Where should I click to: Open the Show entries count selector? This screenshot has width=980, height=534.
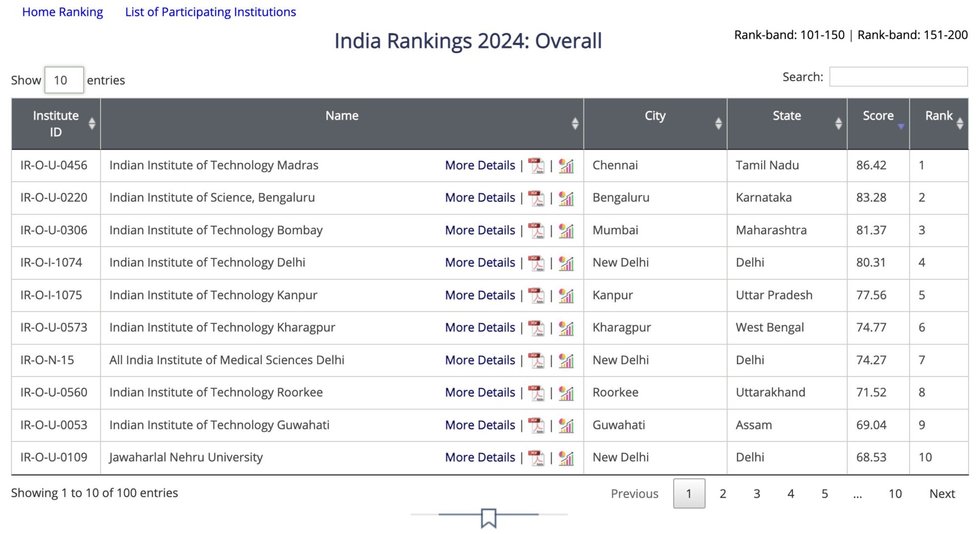tap(64, 80)
